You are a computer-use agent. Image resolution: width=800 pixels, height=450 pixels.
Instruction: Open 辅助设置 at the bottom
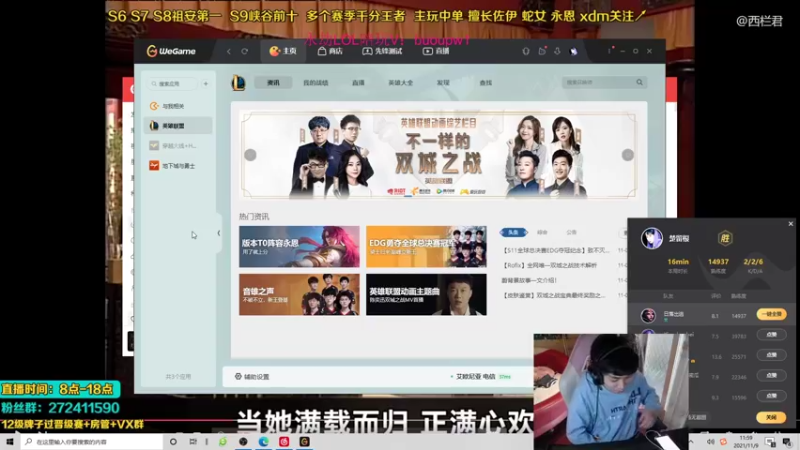pyautogui.click(x=252, y=377)
